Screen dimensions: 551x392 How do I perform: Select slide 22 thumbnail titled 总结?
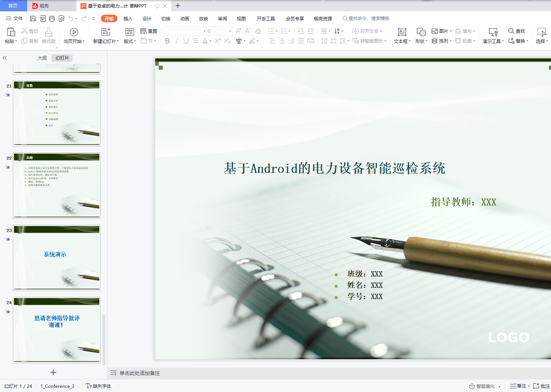coord(57,185)
